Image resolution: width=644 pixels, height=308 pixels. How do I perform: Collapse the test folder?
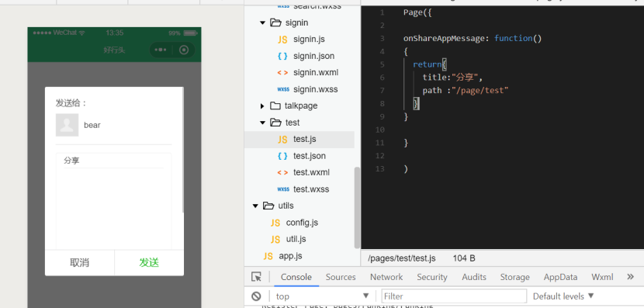tap(263, 123)
